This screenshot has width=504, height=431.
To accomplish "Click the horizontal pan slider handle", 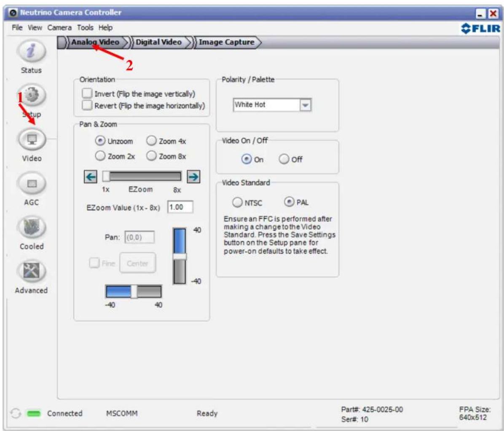I will pos(134,292).
